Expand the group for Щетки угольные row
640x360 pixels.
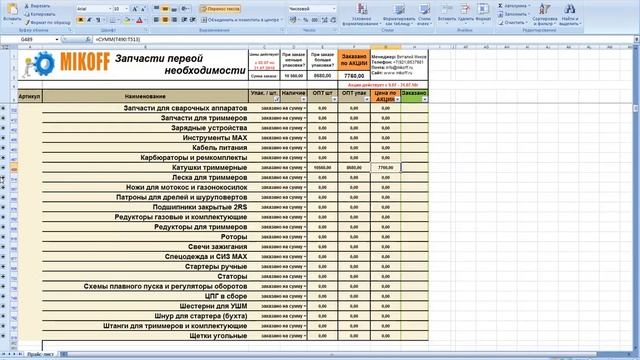pyautogui.click(x=3, y=336)
